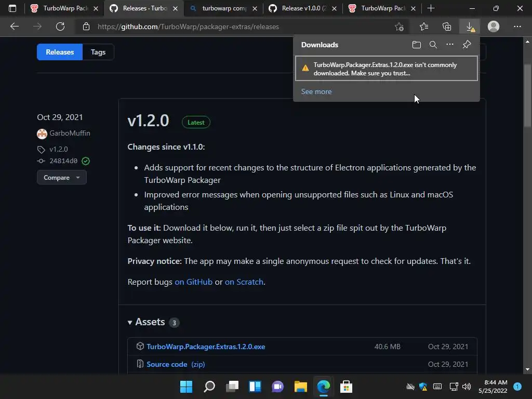
Task: Open downloads folder from Downloads panel
Action: (x=416, y=45)
